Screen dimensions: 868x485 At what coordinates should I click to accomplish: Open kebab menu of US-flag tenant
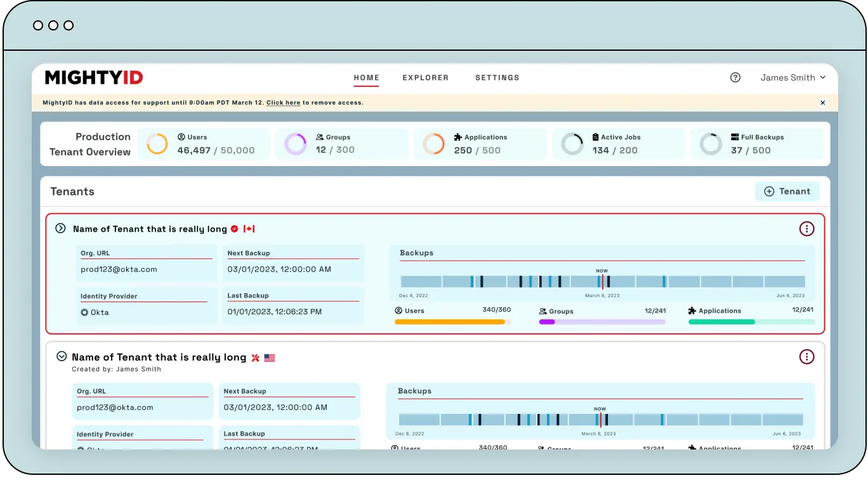806,357
